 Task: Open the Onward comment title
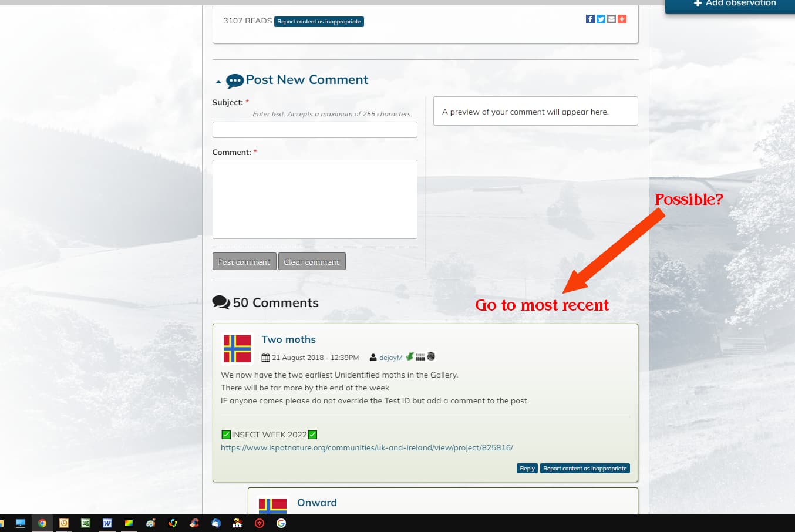pos(317,503)
